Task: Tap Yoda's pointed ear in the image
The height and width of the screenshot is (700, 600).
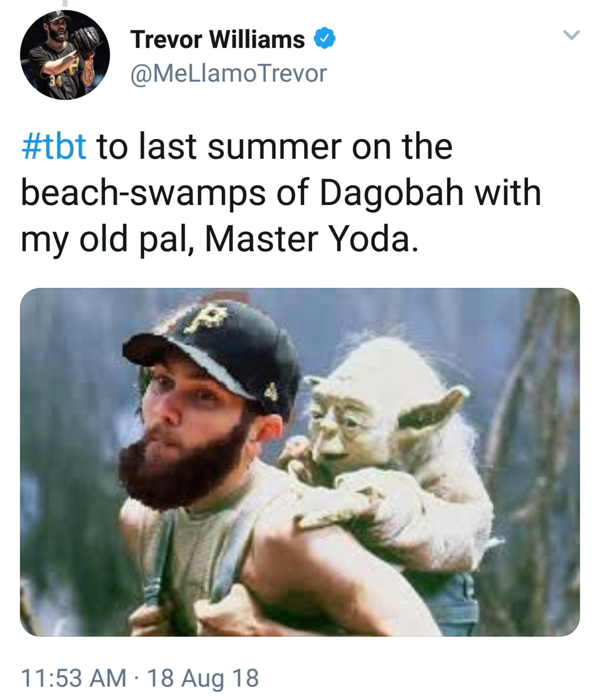Action: tap(434, 408)
